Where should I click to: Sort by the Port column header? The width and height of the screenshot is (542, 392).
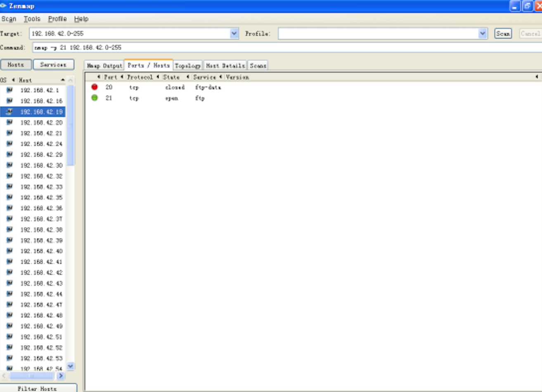pos(110,77)
